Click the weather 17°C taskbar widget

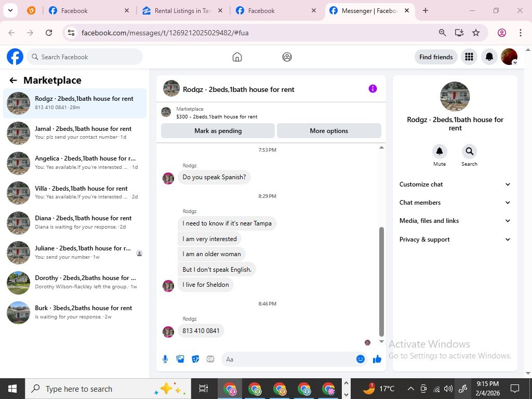click(379, 389)
